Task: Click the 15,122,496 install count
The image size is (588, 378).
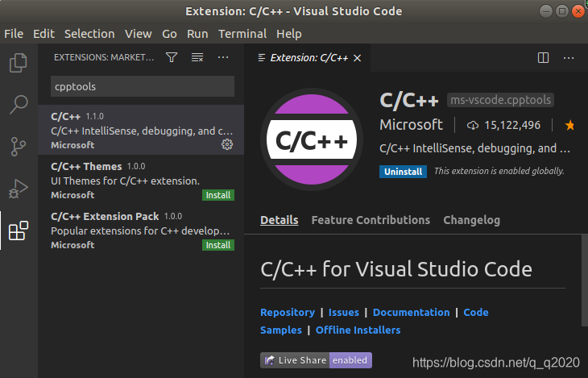Action: pyautogui.click(x=512, y=125)
